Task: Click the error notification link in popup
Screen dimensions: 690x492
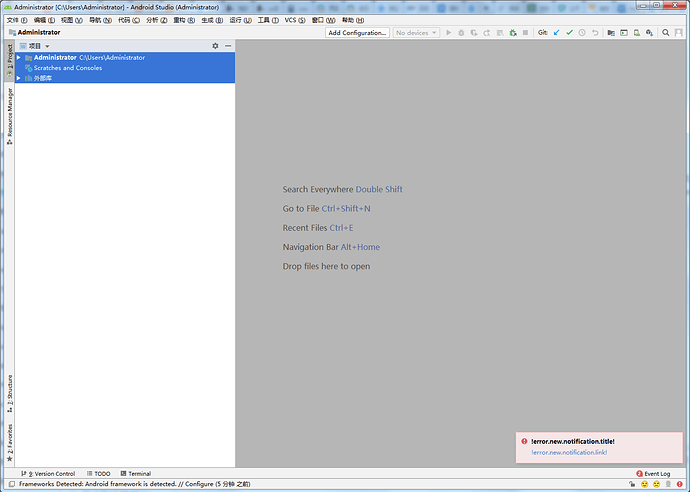Action: click(x=569, y=452)
